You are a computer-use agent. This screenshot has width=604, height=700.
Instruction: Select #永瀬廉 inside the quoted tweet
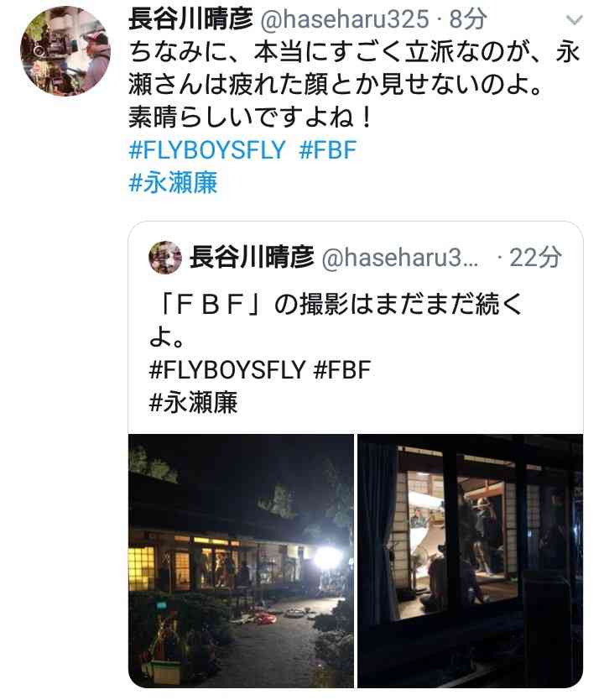(194, 402)
